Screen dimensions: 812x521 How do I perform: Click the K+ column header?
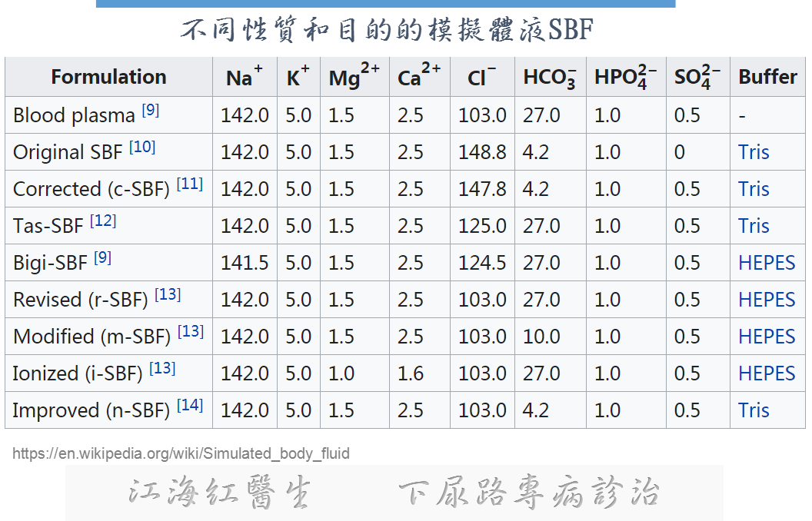[x=298, y=77]
